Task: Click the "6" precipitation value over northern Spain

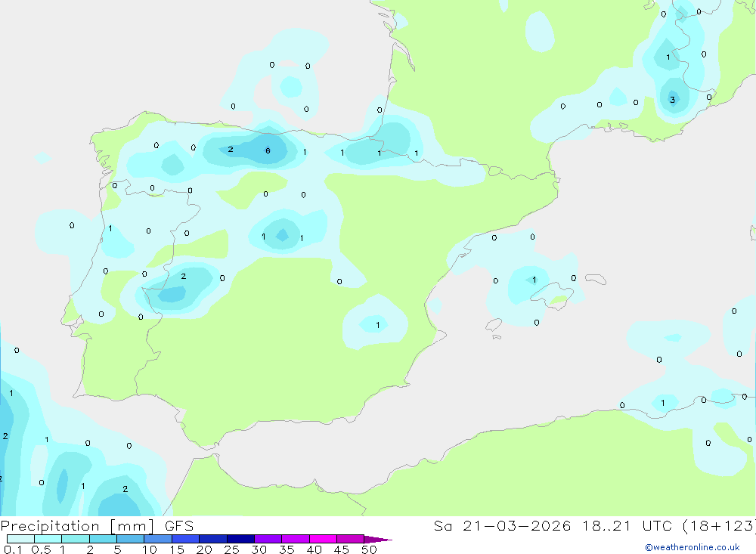Action: click(268, 150)
